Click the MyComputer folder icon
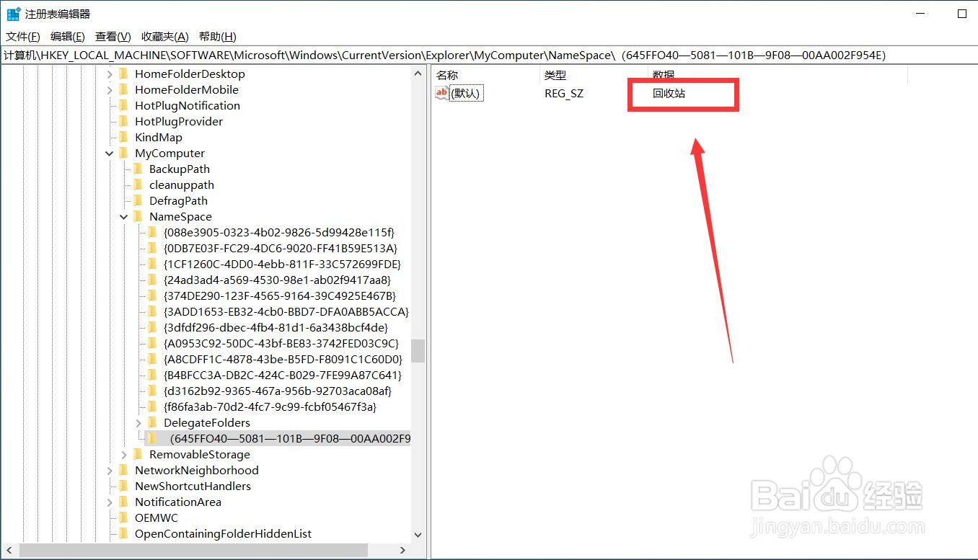 point(123,153)
